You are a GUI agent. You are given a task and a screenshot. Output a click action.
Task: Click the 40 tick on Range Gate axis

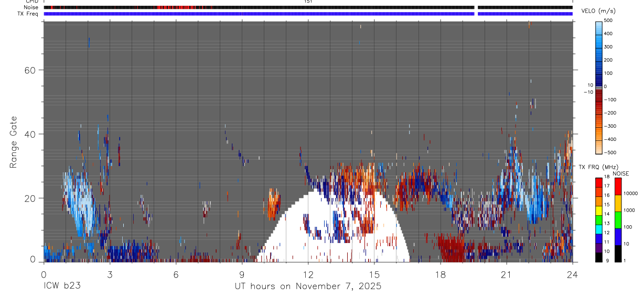29,134
